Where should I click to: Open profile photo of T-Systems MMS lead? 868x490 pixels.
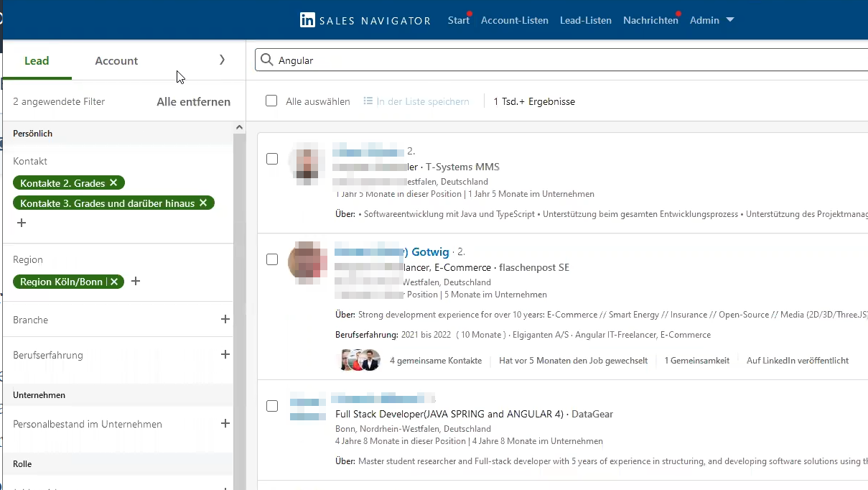(307, 165)
